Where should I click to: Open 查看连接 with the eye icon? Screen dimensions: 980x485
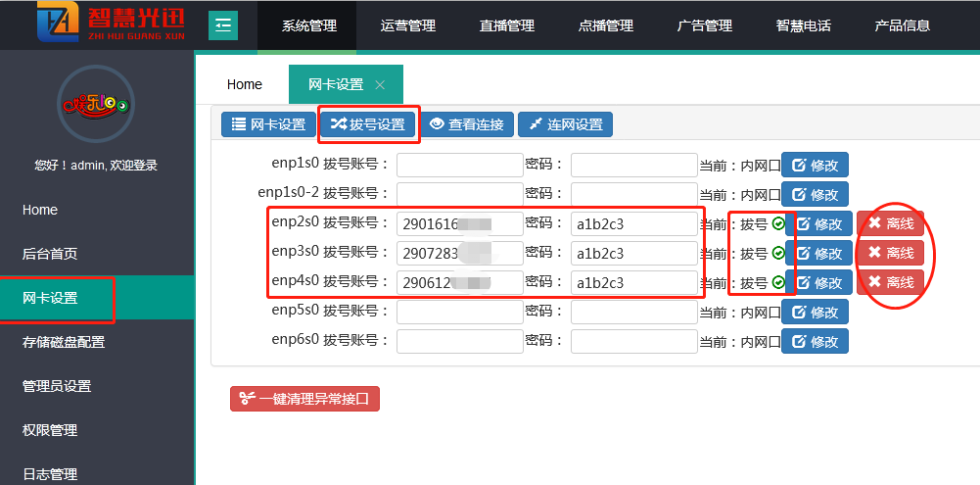pyautogui.click(x=467, y=124)
